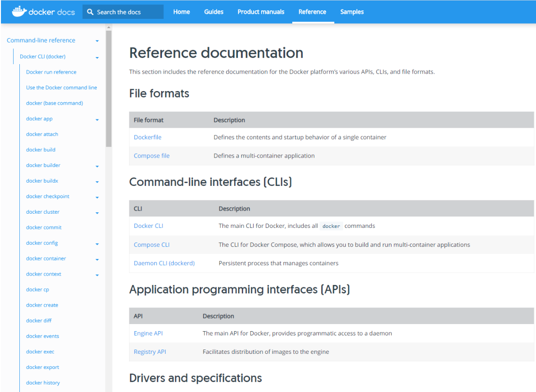Expand the docker container submenu arrow
This screenshot has width=536, height=392.
point(97,259)
